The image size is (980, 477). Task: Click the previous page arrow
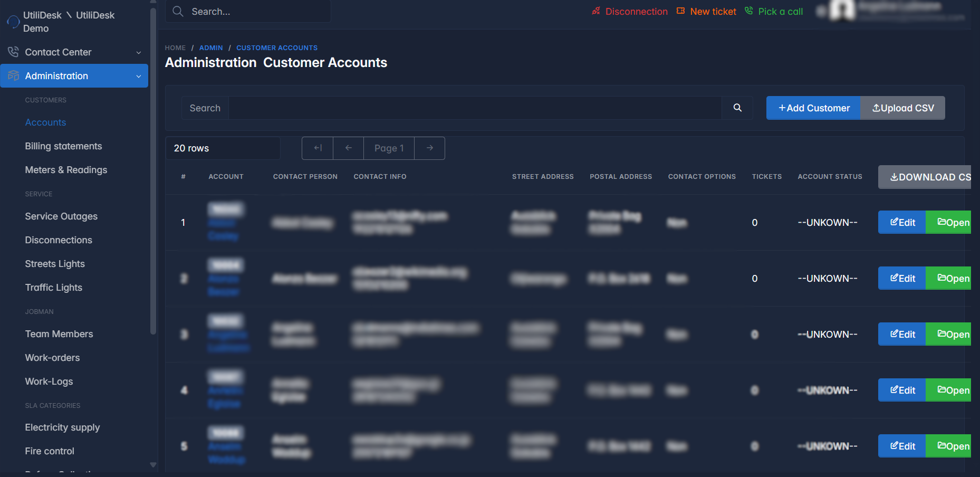pyautogui.click(x=348, y=148)
